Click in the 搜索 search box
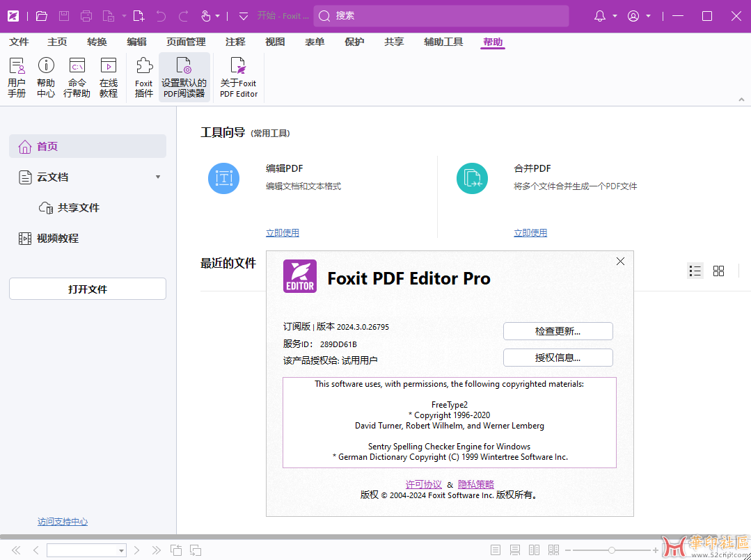The height and width of the screenshot is (560, 751). tap(441, 16)
